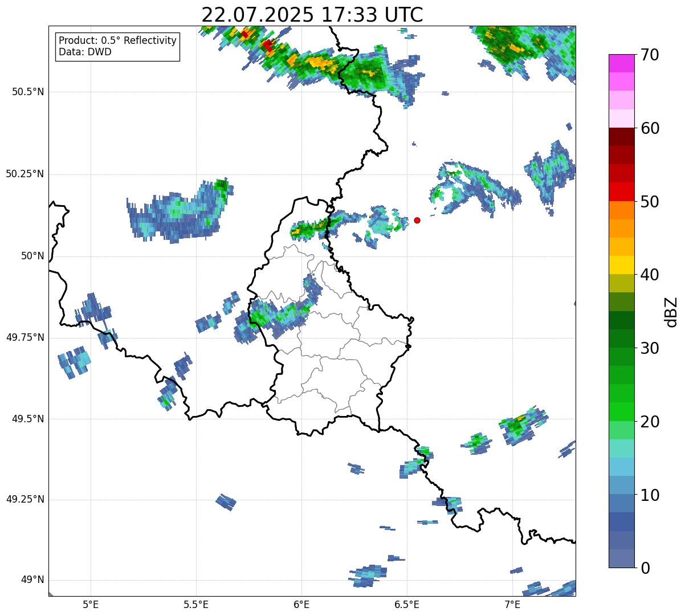
Task: Click the 49.75°N latitude label
Action: tap(25, 337)
